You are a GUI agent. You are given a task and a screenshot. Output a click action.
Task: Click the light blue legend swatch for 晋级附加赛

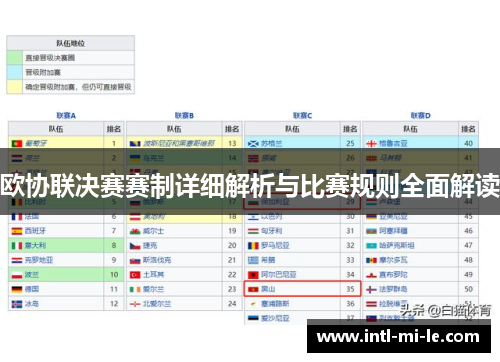(15, 72)
